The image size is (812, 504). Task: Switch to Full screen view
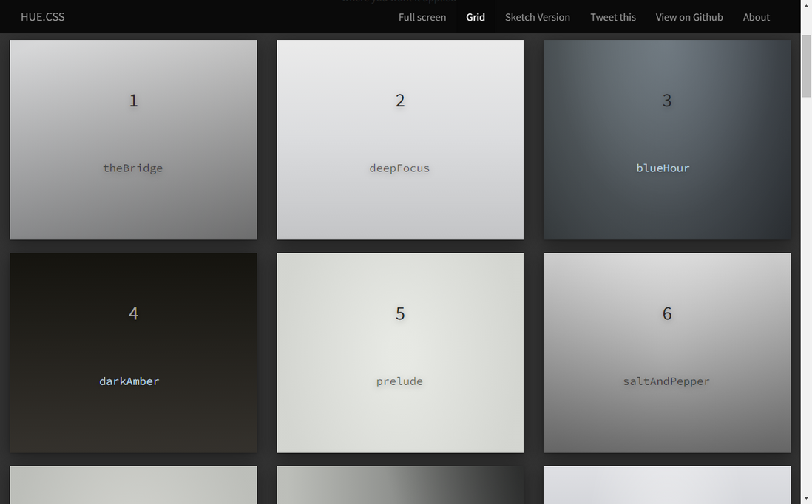point(422,17)
